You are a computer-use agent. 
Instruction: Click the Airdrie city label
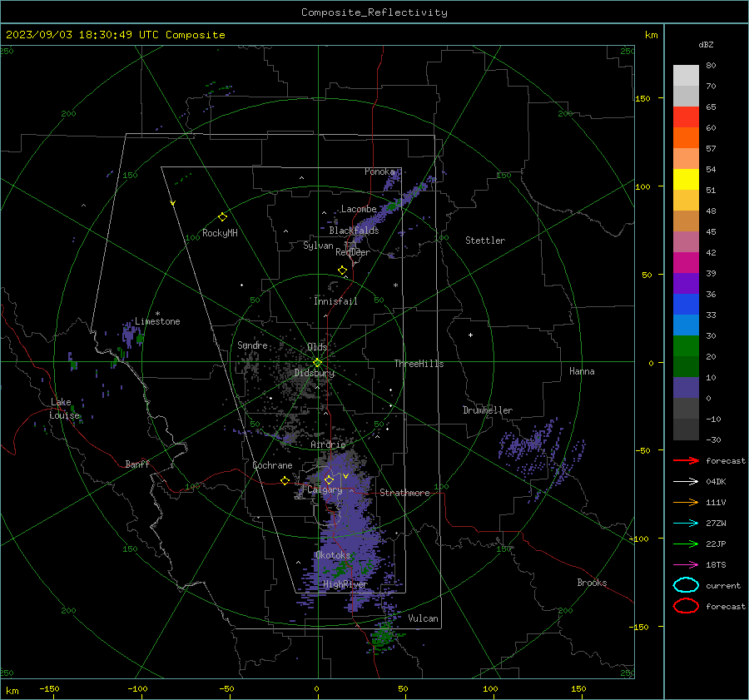(x=328, y=444)
